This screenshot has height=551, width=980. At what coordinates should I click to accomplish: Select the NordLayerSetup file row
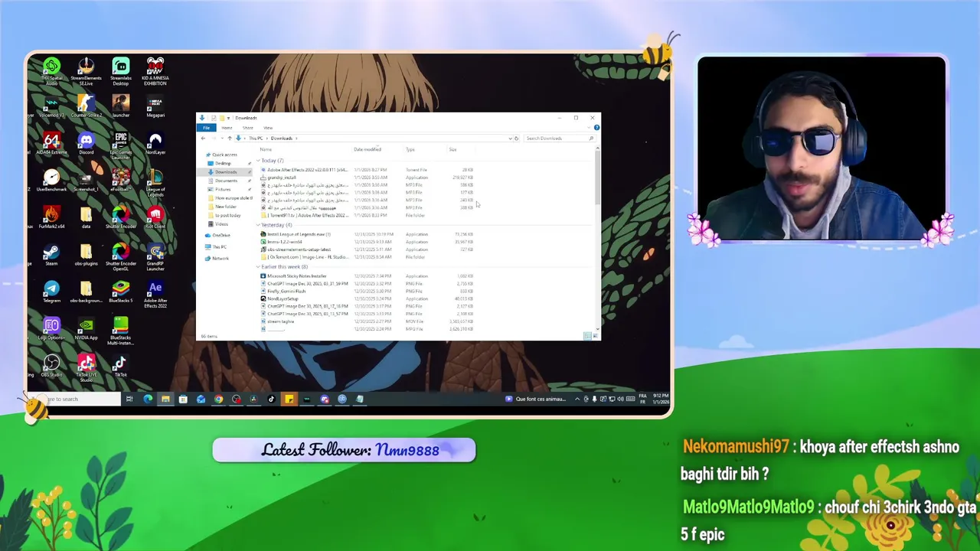[x=367, y=298]
